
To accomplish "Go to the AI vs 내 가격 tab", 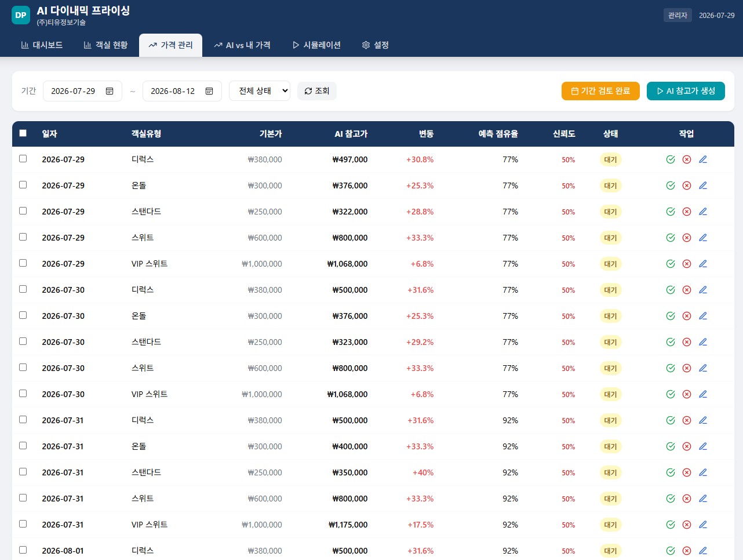I will [242, 45].
